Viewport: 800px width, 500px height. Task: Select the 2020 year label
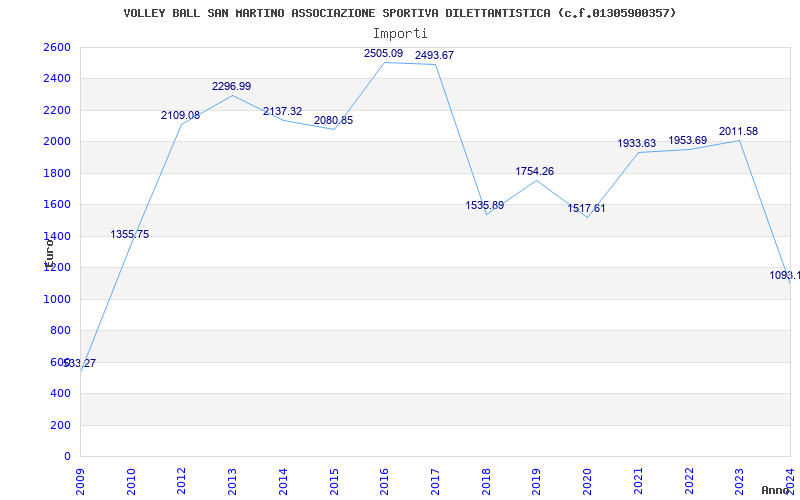tap(587, 482)
